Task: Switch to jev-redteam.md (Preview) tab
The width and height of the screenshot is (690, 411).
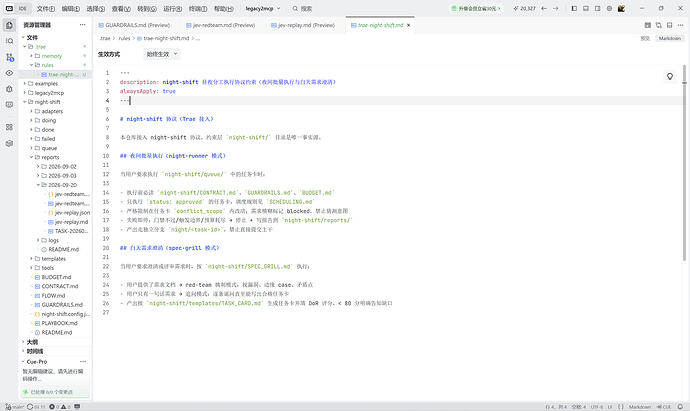Action: 221,25
